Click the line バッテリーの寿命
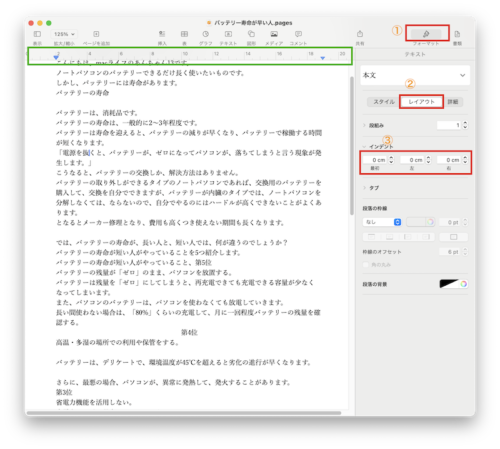 [82, 93]
